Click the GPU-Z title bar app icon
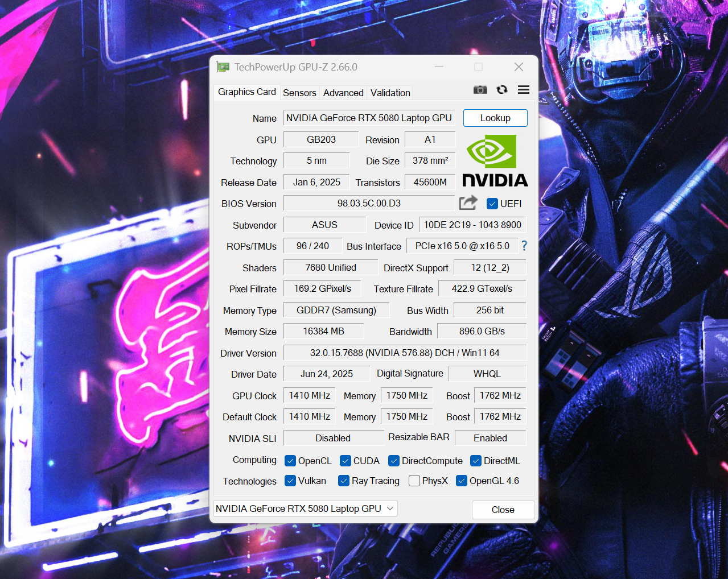 [223, 67]
